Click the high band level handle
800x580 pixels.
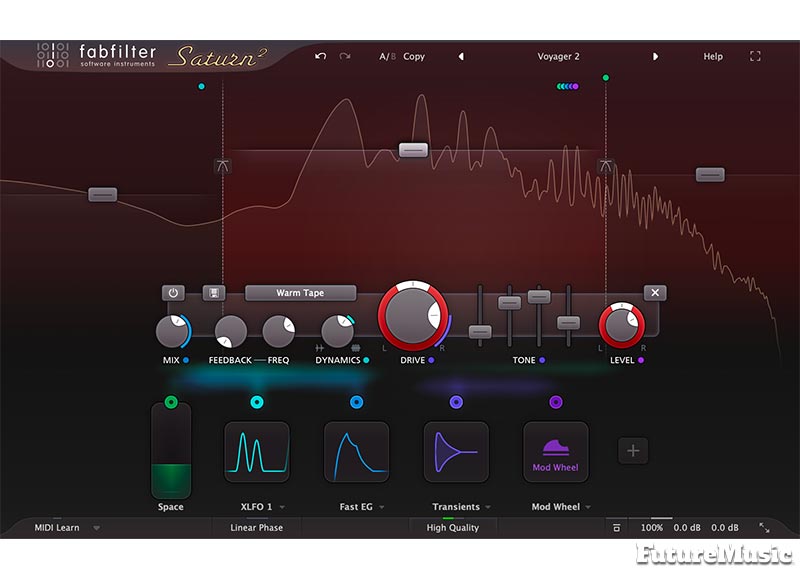point(710,174)
